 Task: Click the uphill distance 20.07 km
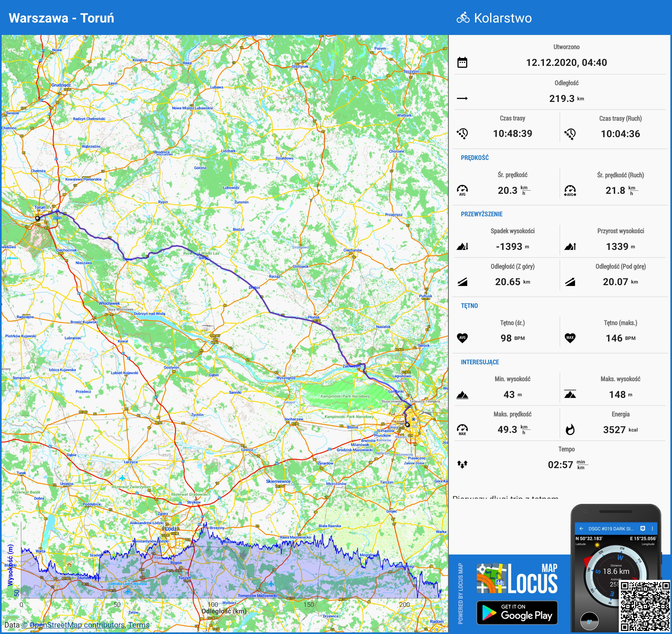[620, 282]
